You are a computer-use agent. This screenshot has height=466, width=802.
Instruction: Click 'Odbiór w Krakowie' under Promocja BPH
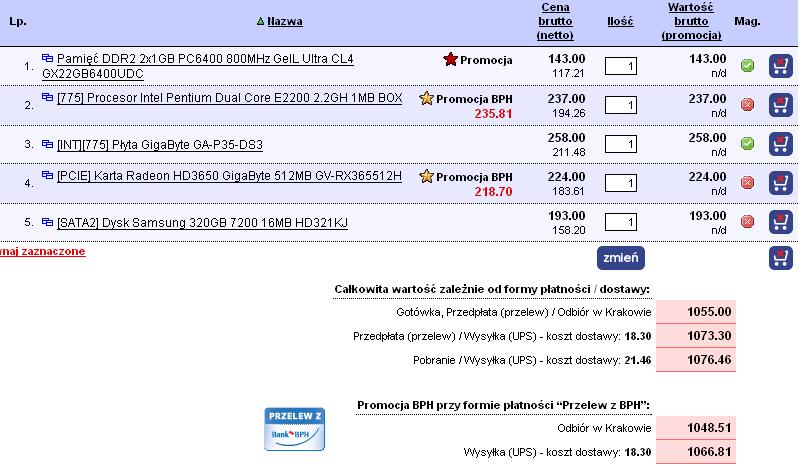604,428
